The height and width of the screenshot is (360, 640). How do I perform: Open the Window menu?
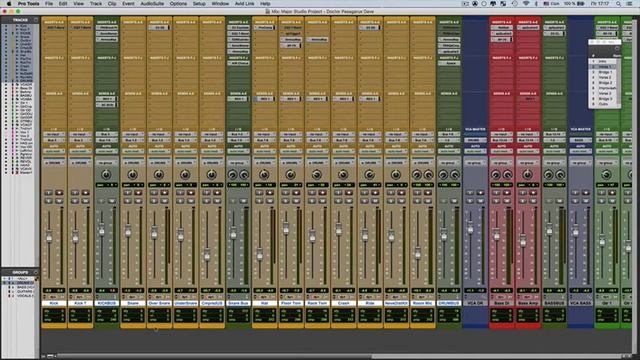click(x=220, y=3)
